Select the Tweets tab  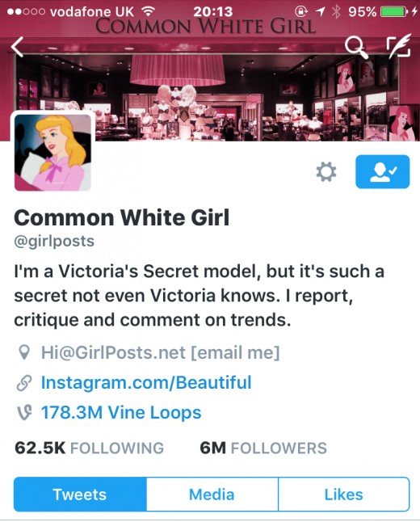tap(80, 495)
